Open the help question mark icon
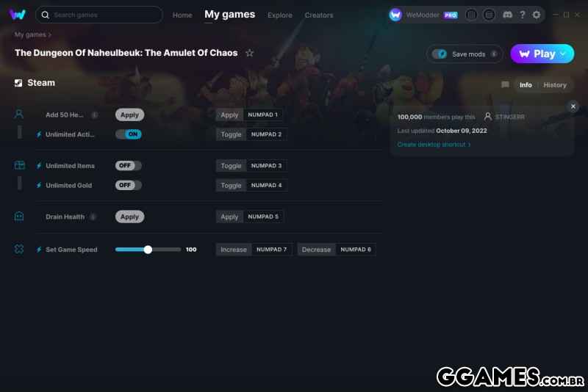Viewport: 588px width, 392px height. 522,15
